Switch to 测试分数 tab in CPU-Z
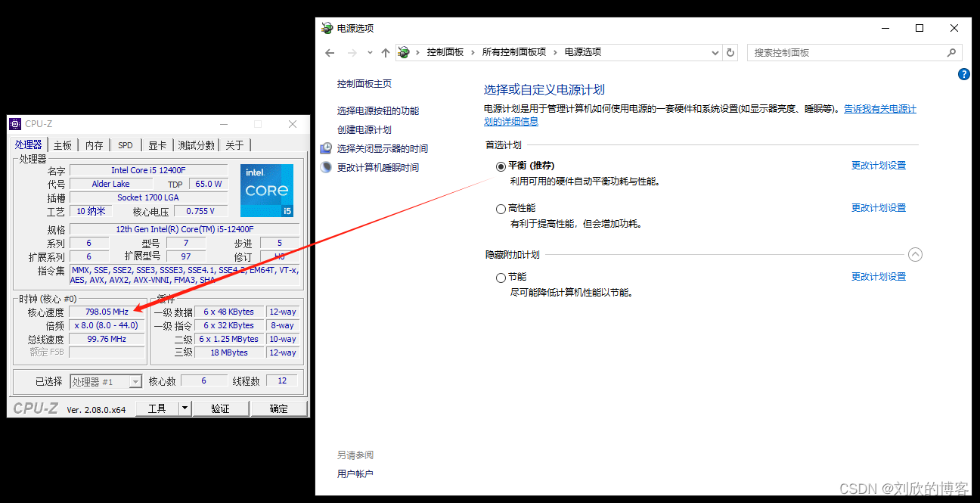980x503 pixels. point(197,145)
